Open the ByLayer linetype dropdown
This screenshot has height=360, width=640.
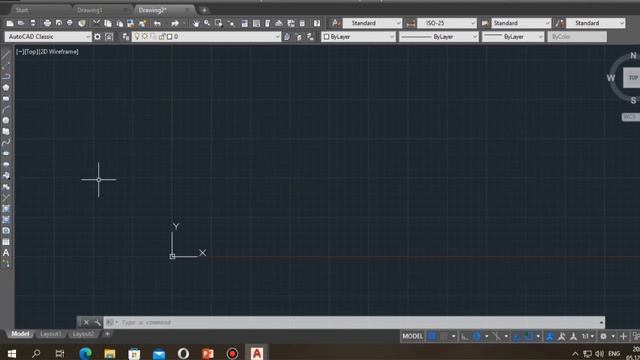pyautogui.click(x=439, y=37)
